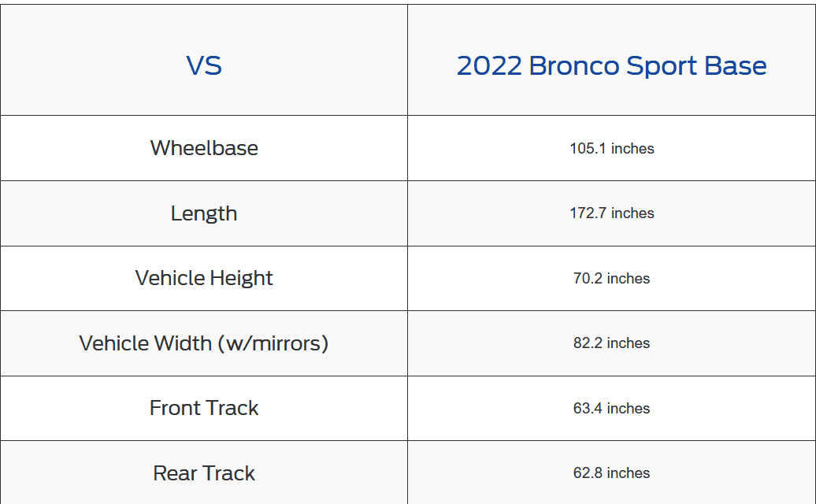
Task: Click the "2022" year in the header
Action: point(489,65)
